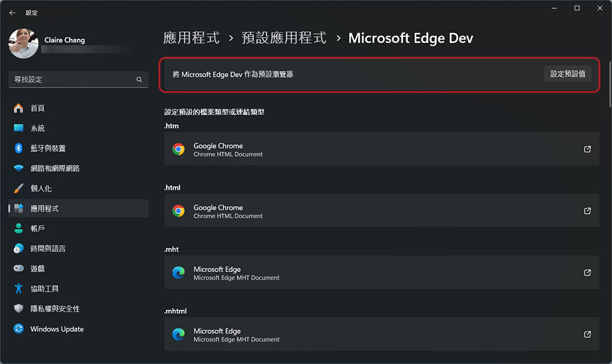Open 時間與語言 settings

coord(78,248)
